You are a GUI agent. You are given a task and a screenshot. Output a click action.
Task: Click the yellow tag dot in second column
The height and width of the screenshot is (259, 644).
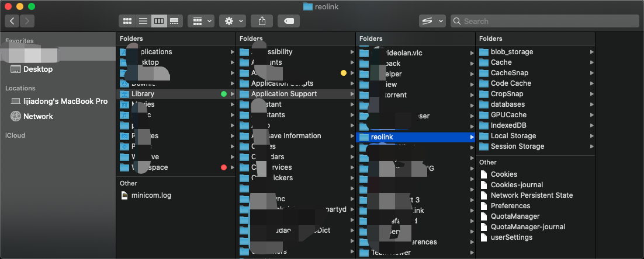pyautogui.click(x=344, y=73)
